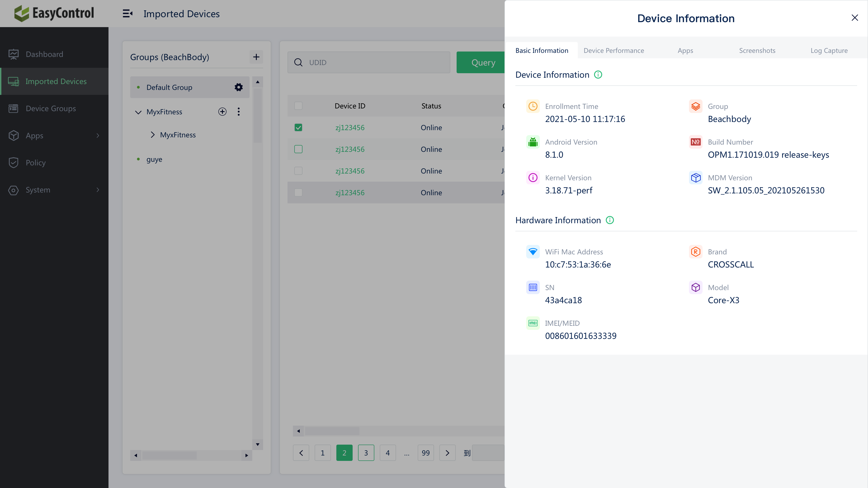
Task: Switch to the Device Performance tab
Action: (614, 50)
